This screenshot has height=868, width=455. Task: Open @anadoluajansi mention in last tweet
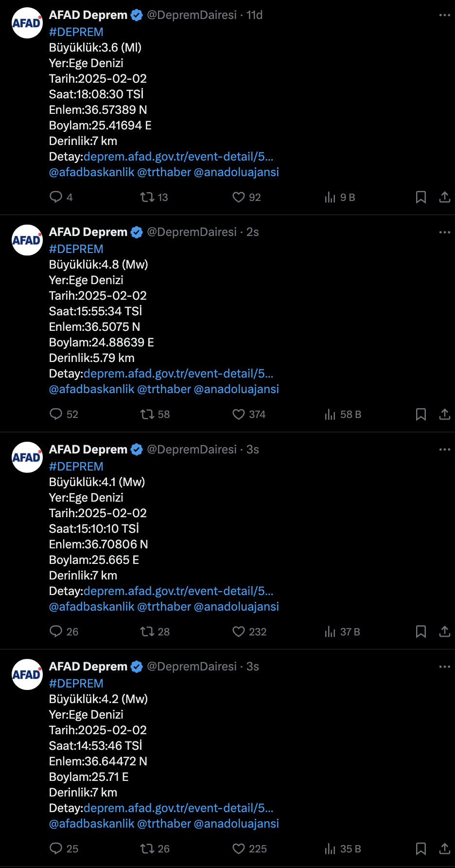[236, 823]
